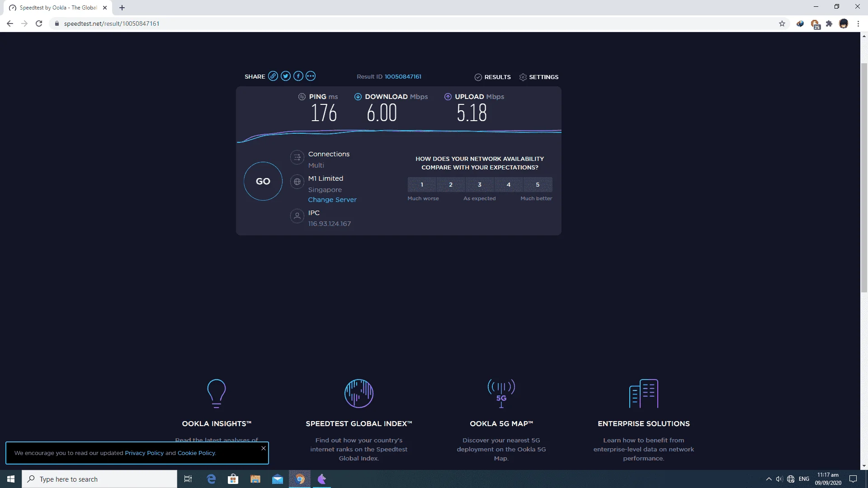Open network globe icon in system tray
This screenshot has height=488, width=868.
[791, 479]
